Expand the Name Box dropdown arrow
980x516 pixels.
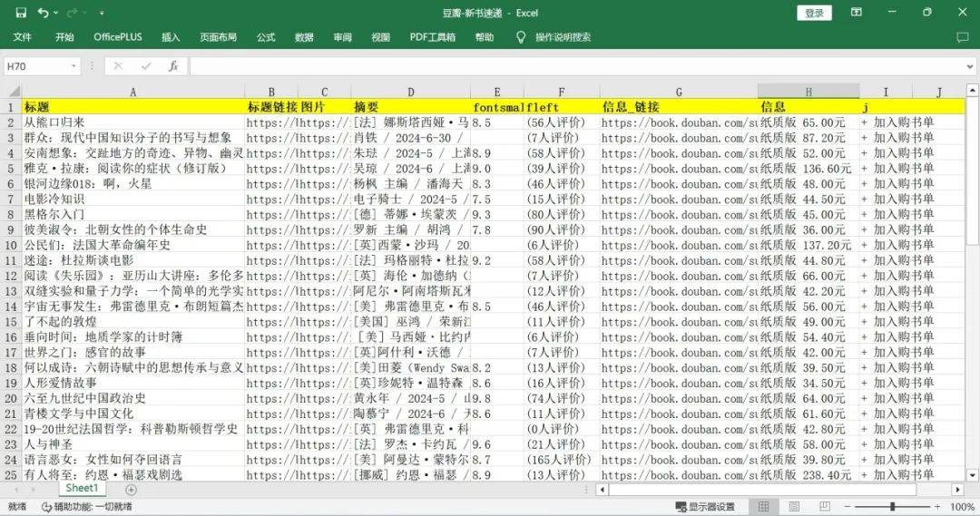tap(73, 66)
